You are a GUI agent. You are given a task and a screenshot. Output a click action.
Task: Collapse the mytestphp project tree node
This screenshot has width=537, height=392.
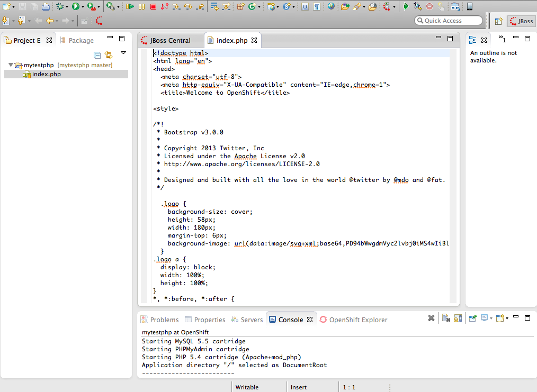[11, 65]
